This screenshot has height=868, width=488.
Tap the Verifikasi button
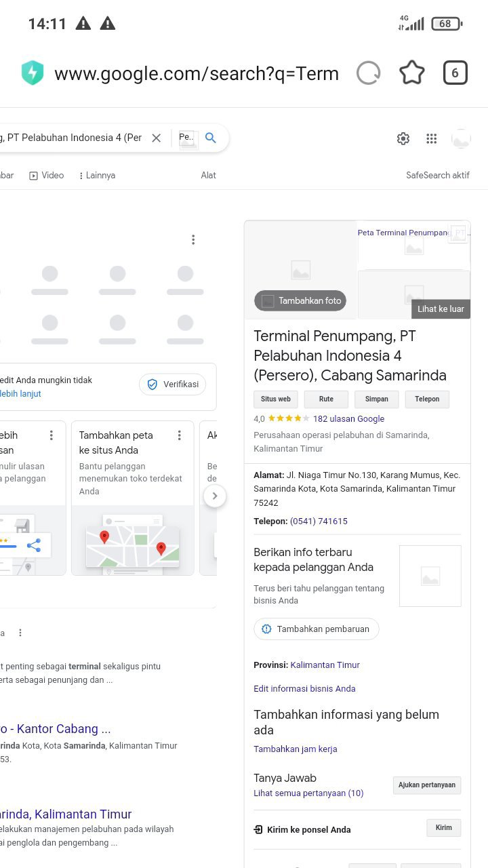click(x=173, y=384)
